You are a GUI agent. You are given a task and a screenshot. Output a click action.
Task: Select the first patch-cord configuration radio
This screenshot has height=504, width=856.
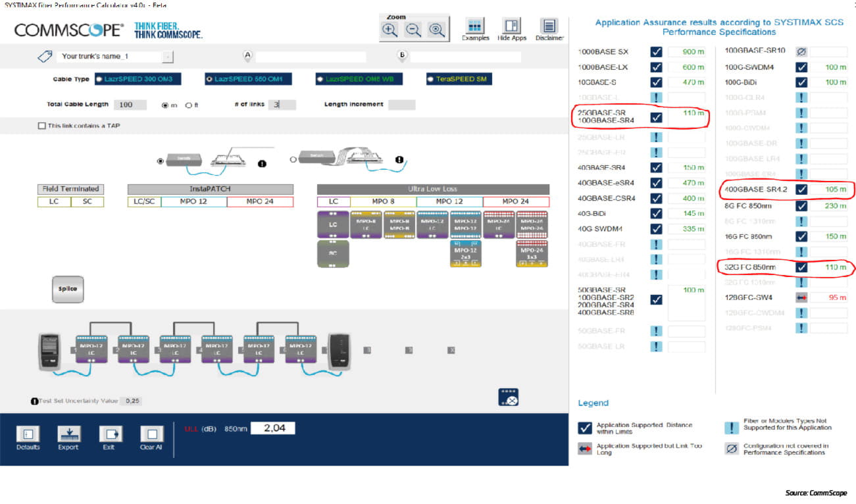tap(160, 160)
